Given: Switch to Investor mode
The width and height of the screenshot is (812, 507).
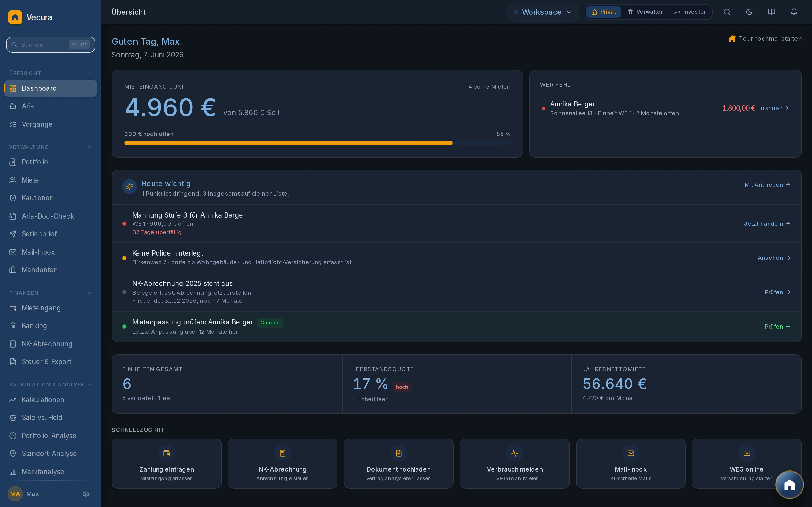Looking at the screenshot, I should (690, 12).
